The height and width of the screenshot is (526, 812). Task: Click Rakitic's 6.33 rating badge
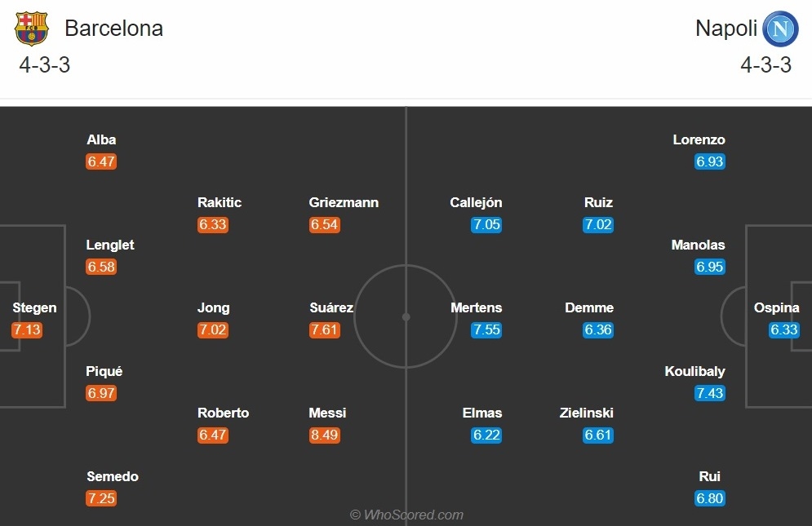click(213, 225)
